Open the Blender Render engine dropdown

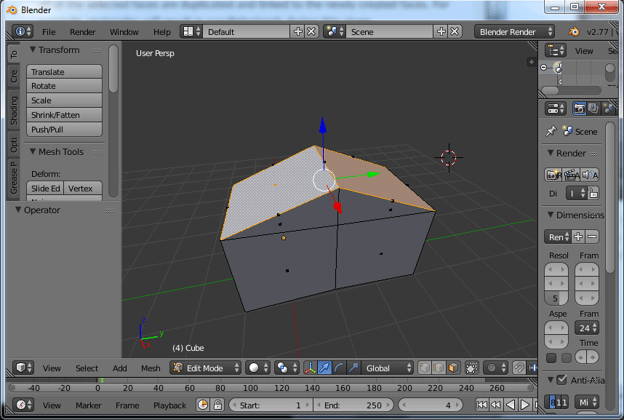click(515, 32)
